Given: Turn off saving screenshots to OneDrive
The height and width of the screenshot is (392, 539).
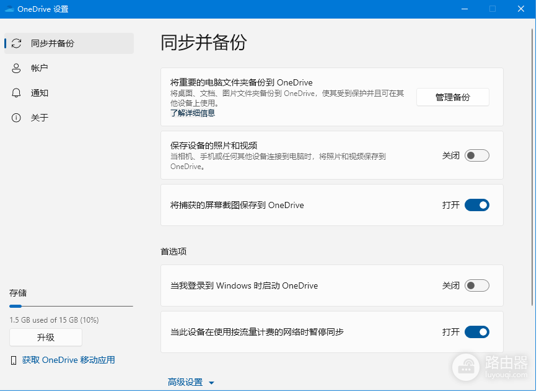Looking at the screenshot, I should (x=477, y=205).
